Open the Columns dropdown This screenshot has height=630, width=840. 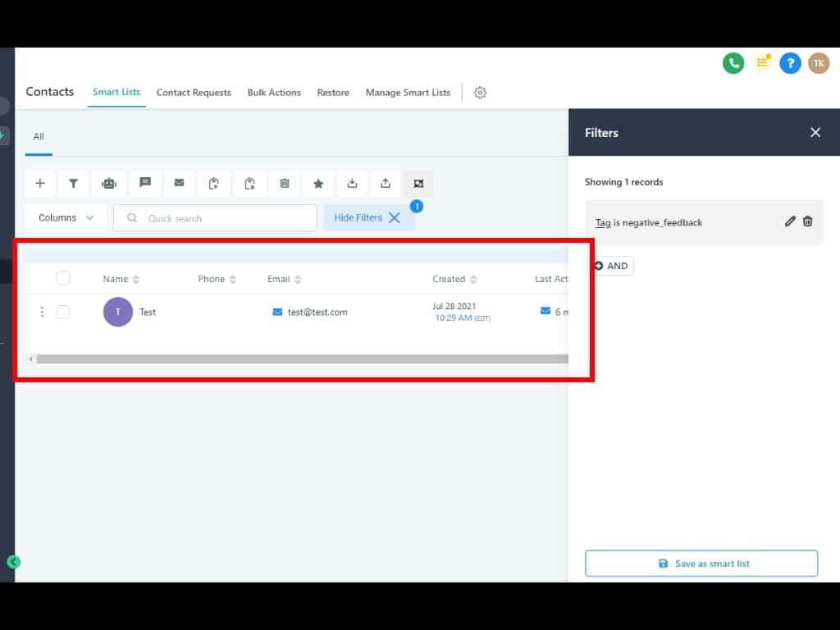[66, 218]
